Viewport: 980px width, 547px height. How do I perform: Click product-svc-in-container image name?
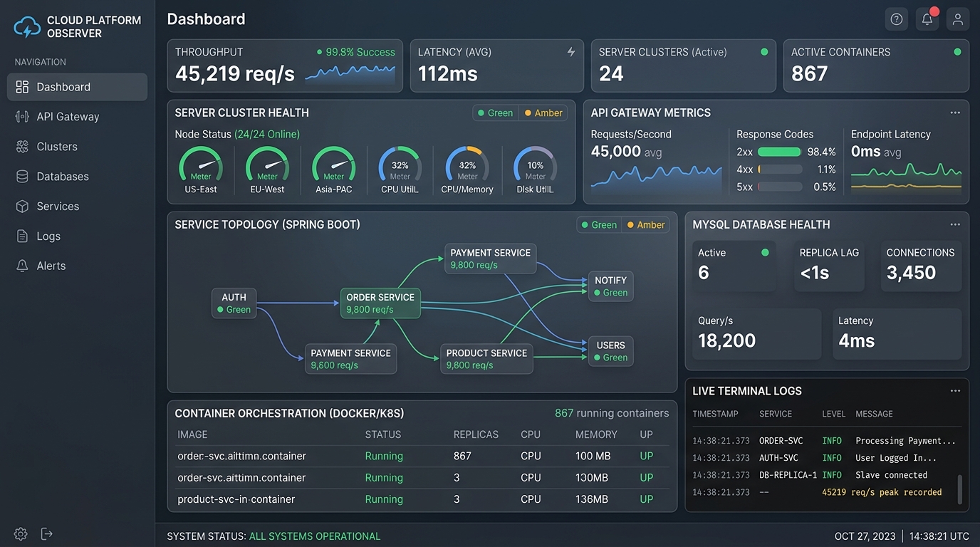pos(236,499)
